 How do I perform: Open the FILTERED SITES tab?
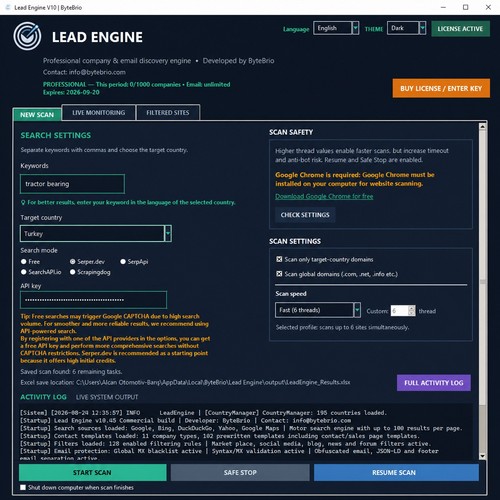coord(168,113)
